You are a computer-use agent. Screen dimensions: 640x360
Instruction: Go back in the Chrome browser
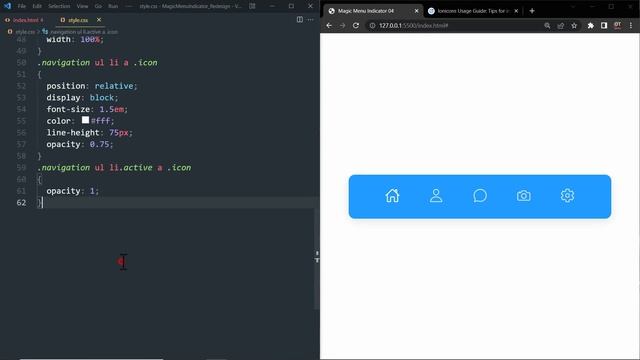pyautogui.click(x=329, y=25)
